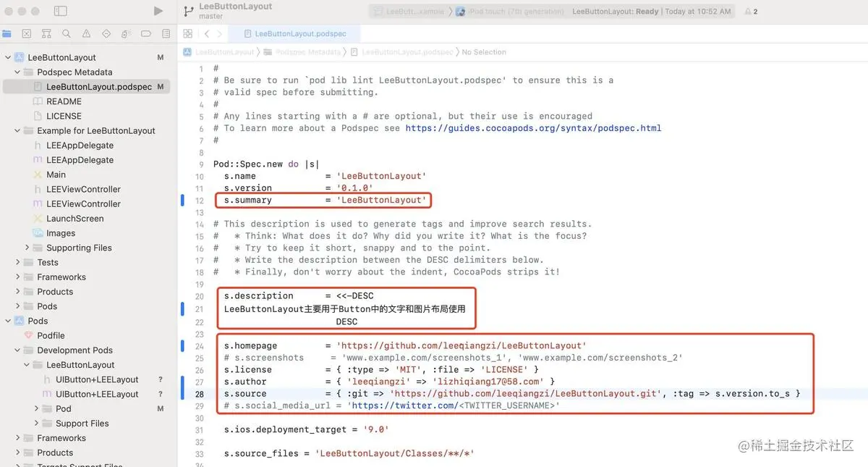Click the s.source_files code line
Image resolution: width=868 pixels, height=467 pixels.
349,453
